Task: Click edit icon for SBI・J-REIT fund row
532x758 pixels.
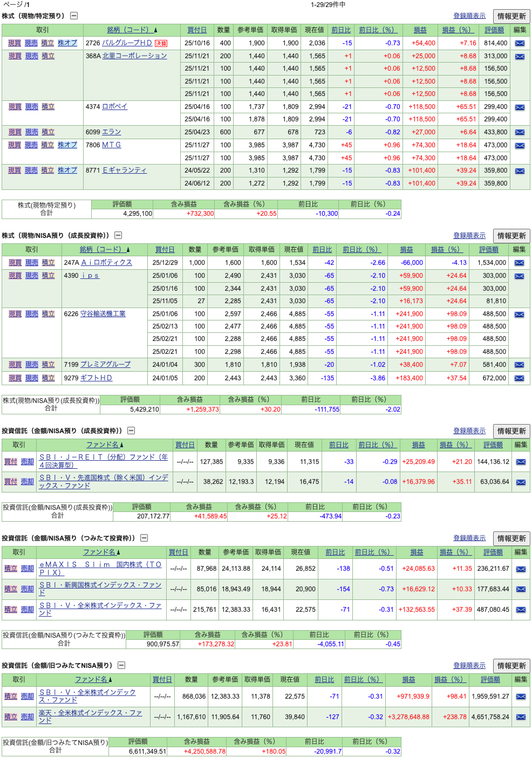Action: pos(521,462)
